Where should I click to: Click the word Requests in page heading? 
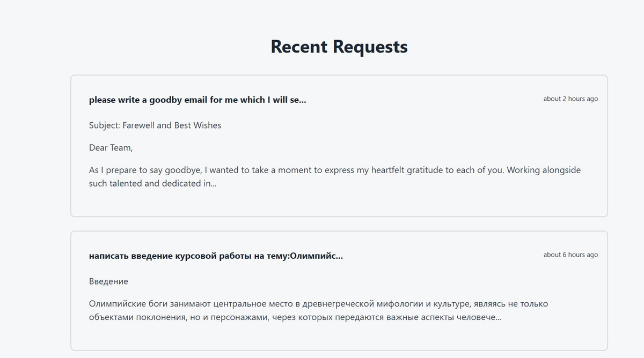(x=370, y=47)
